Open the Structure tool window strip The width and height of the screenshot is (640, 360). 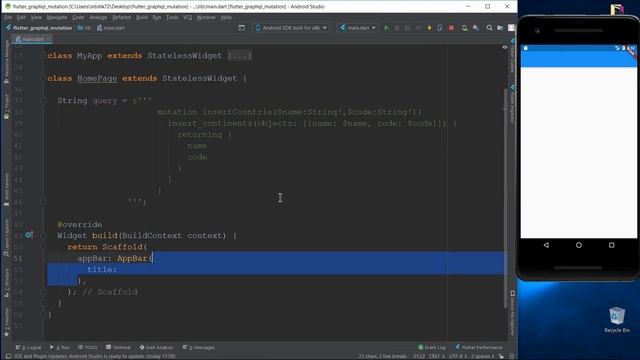[x=7, y=282]
